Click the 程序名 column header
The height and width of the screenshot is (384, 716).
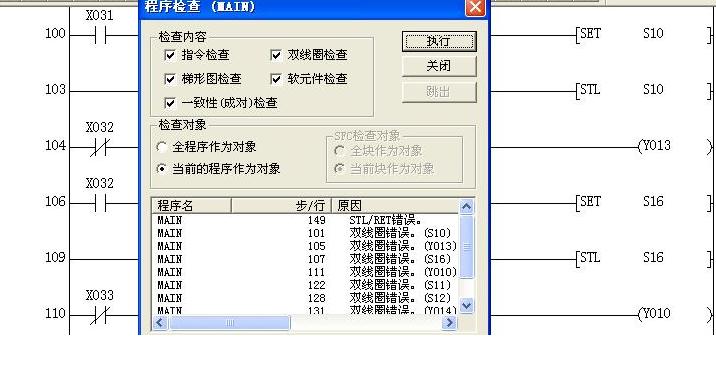(192, 206)
